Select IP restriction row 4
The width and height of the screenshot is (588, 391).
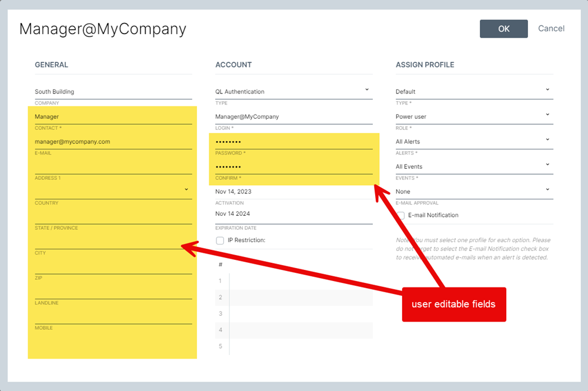click(x=293, y=330)
